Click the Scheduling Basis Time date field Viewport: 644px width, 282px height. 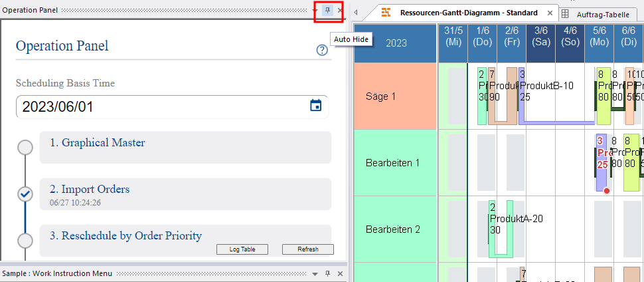coord(159,106)
